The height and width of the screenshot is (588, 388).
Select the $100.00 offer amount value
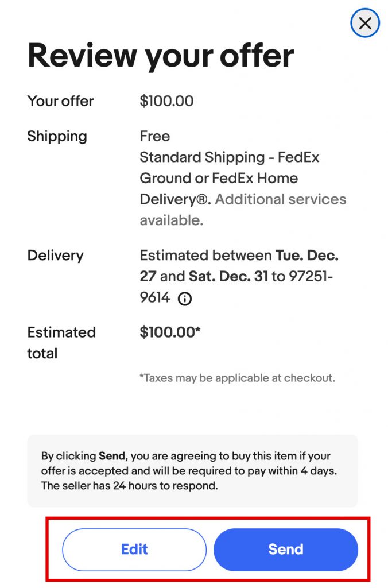pyautogui.click(x=166, y=101)
